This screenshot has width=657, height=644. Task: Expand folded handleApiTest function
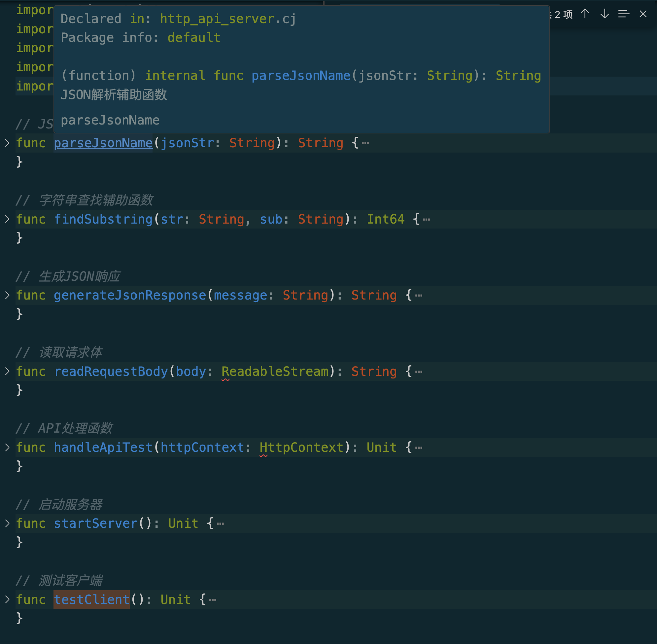(x=8, y=447)
